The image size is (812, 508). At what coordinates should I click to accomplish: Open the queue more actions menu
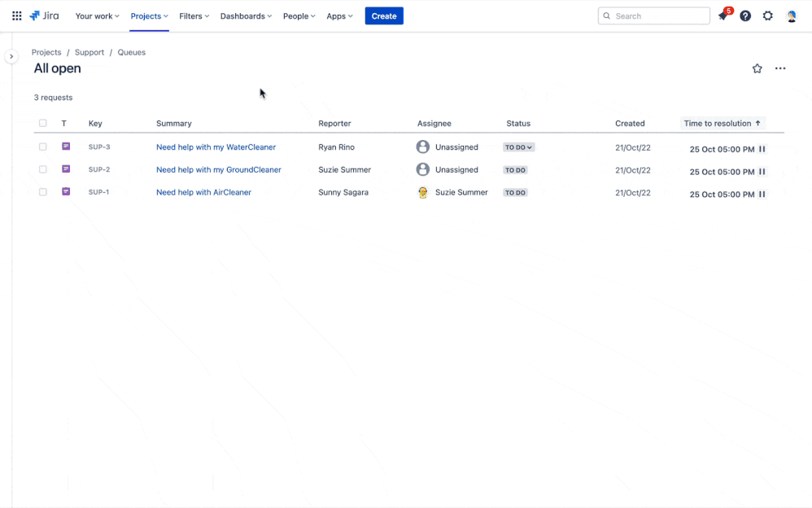pyautogui.click(x=780, y=68)
